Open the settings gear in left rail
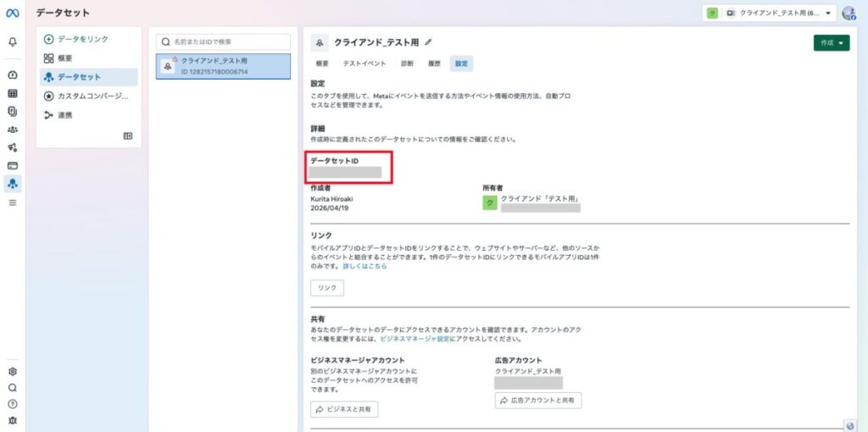Viewport: 868px width, 432px height. [13, 371]
